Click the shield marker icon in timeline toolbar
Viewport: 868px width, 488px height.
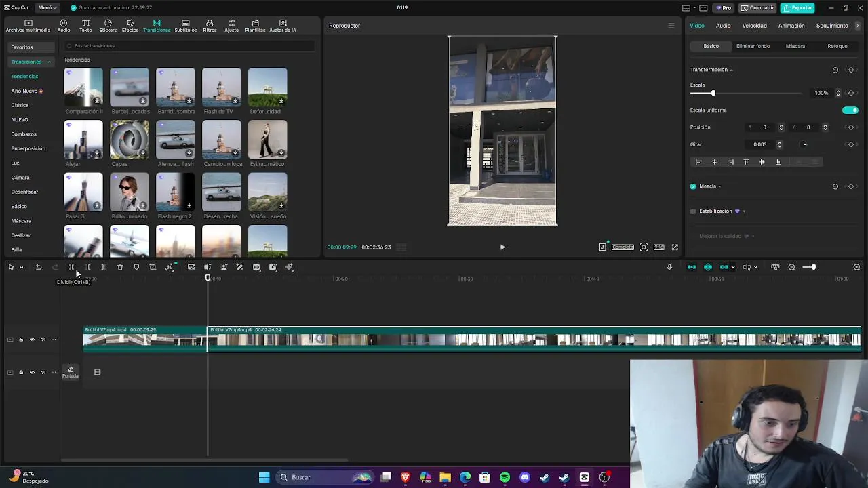point(136,267)
